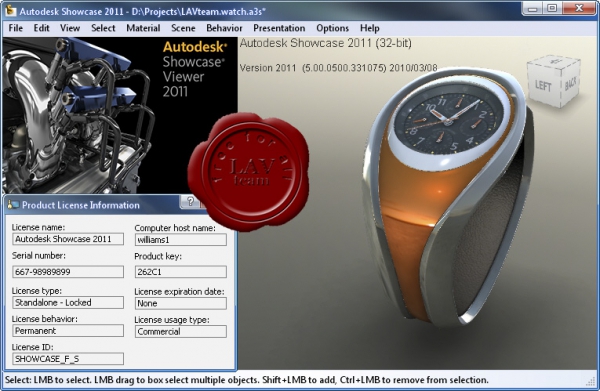Click the License usage type field

(181, 331)
